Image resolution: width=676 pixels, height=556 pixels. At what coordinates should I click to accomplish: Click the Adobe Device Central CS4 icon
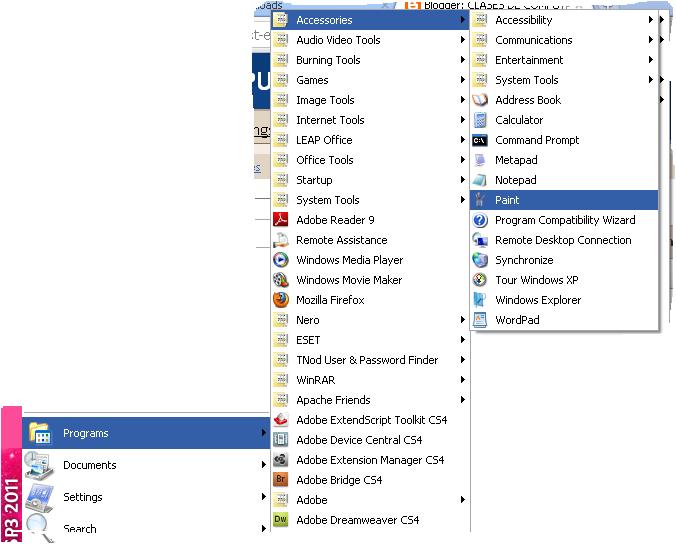coord(281,440)
